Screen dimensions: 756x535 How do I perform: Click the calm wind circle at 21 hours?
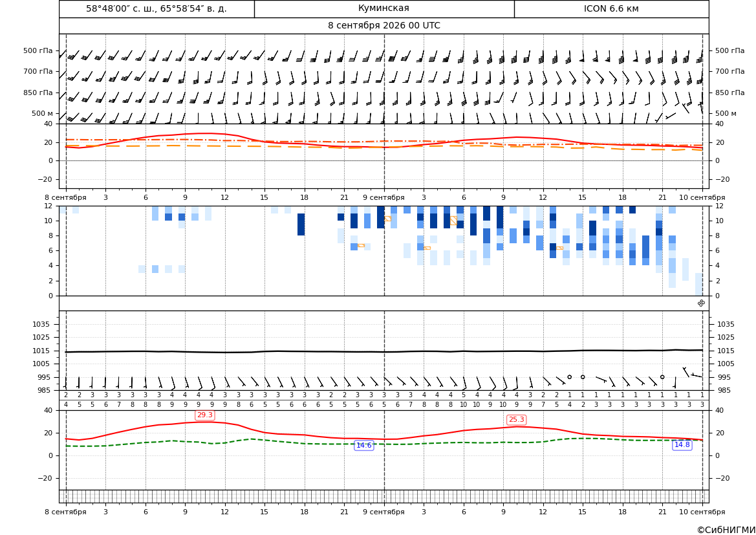click(x=662, y=377)
